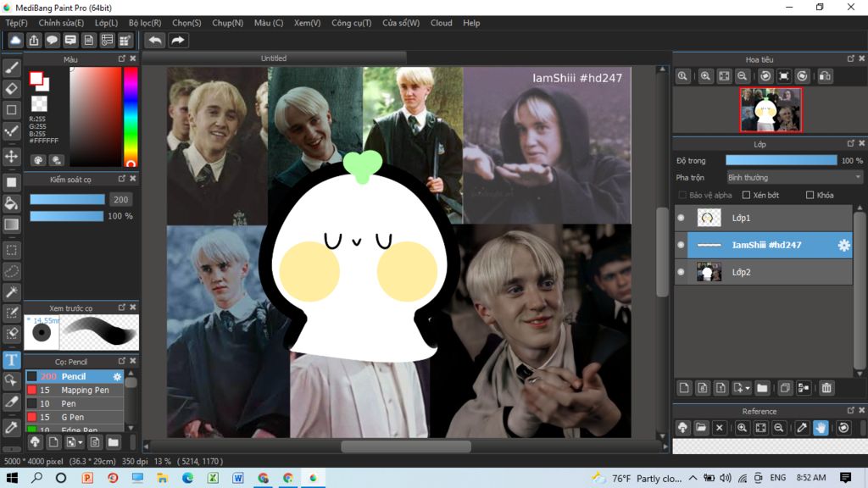Zoom in on the Reference panel
The height and width of the screenshot is (488, 868).
click(743, 428)
